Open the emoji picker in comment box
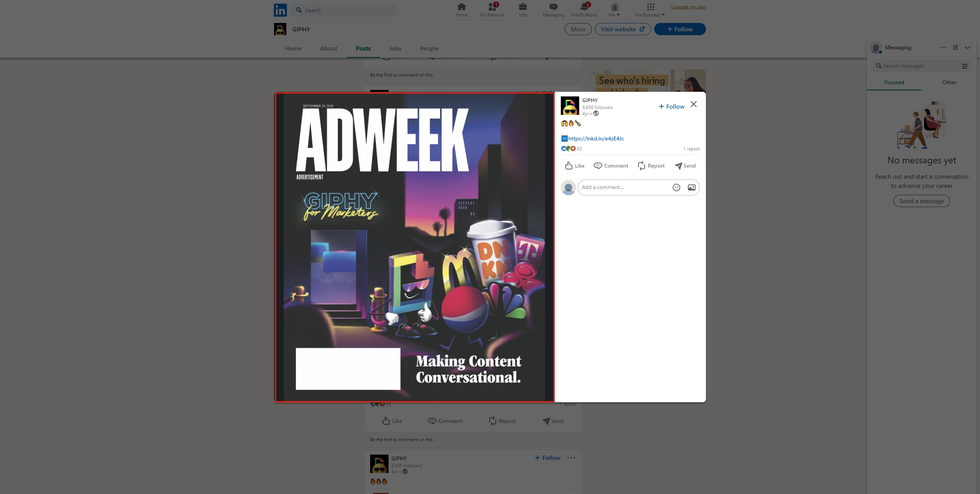 [x=676, y=187]
